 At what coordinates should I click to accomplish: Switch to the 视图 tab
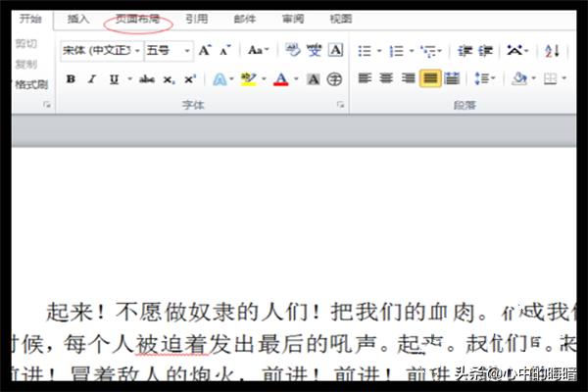click(x=341, y=19)
